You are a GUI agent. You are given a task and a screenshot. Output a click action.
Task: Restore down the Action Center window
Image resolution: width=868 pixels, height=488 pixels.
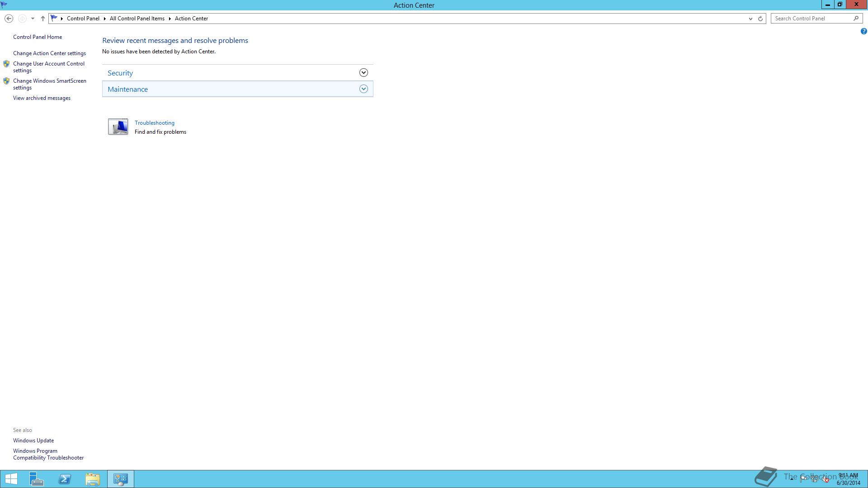pos(840,5)
